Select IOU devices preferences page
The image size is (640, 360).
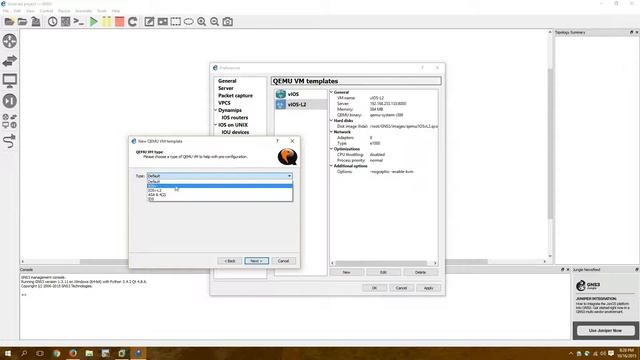[235, 132]
